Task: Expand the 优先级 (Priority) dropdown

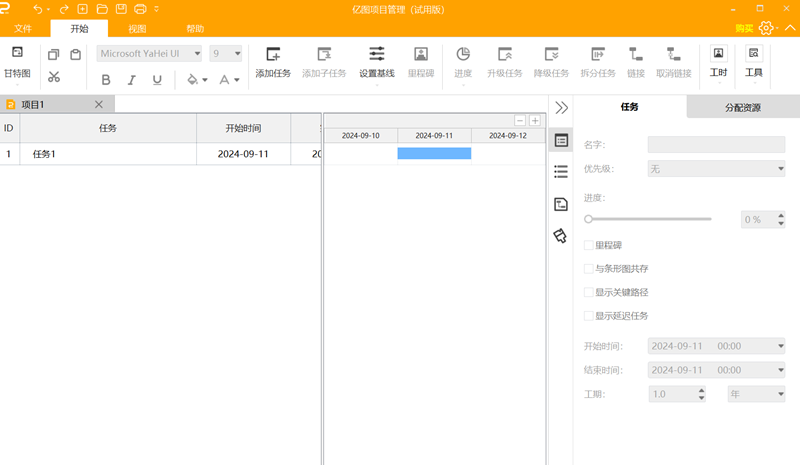Action: (716, 170)
